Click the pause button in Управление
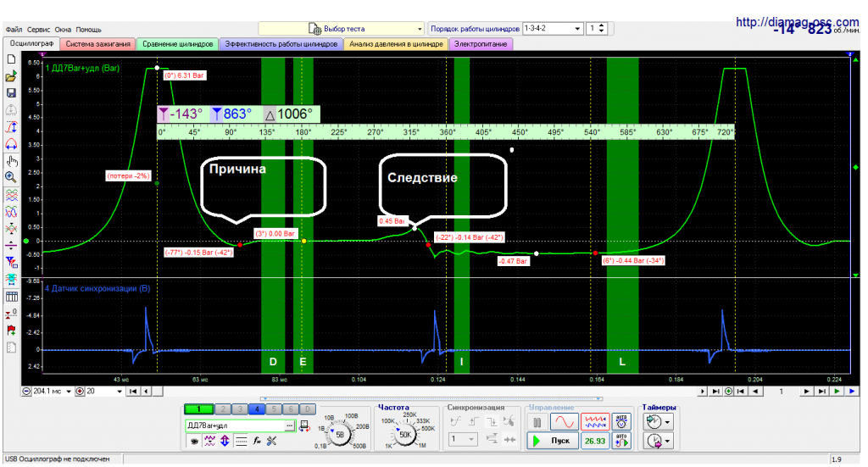This screenshot has width=868, height=467. click(x=537, y=423)
